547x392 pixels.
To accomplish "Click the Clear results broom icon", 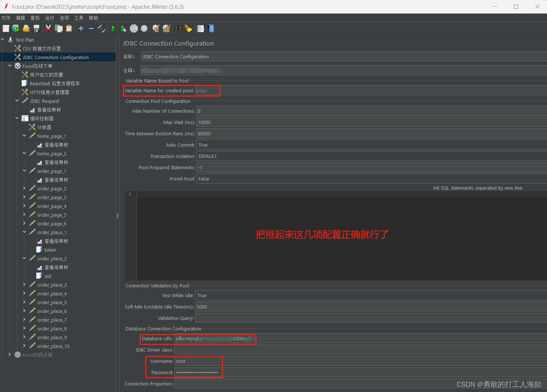I will [156, 28].
